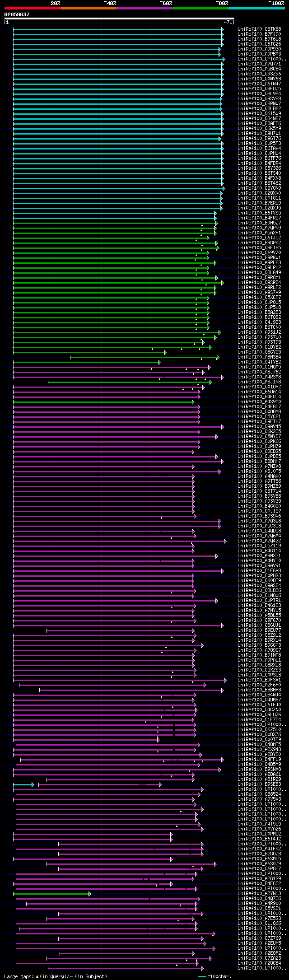Screen dimensions: 289x980
Task: Click the arrowhead ending the UniRef100_Q8GYG5 bar
Action: [165, 352]
